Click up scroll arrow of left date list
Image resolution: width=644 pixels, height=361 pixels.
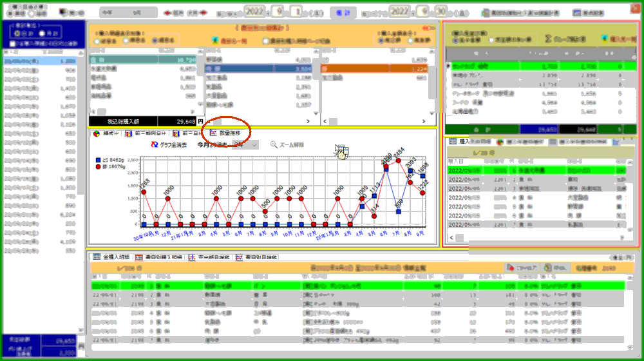tap(81, 53)
